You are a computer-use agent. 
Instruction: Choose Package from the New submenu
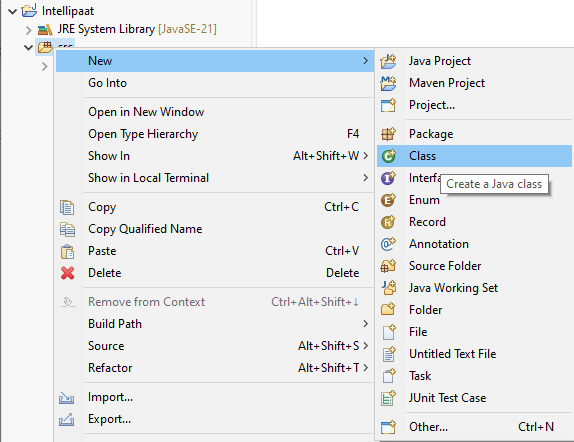(474, 134)
